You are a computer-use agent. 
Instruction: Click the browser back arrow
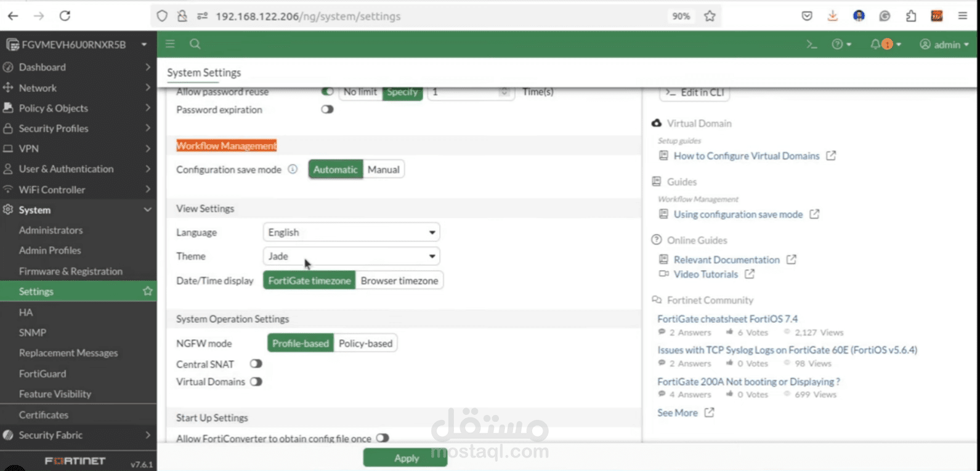[13, 16]
